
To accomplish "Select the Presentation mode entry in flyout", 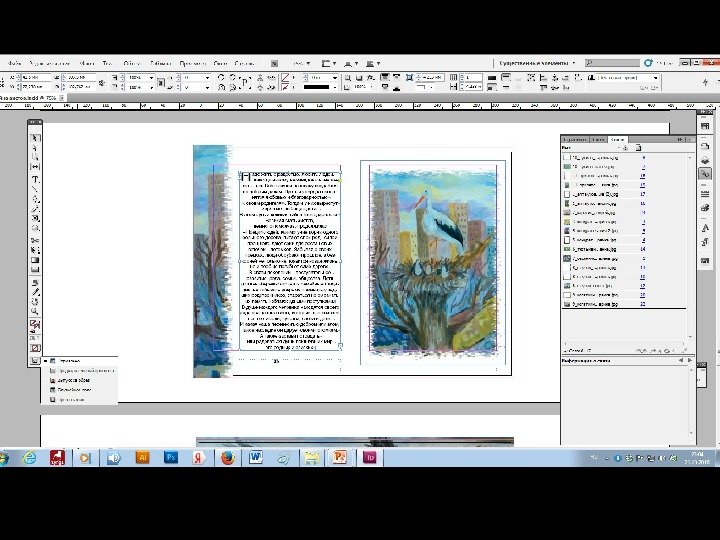I will pyautogui.click(x=79, y=399).
